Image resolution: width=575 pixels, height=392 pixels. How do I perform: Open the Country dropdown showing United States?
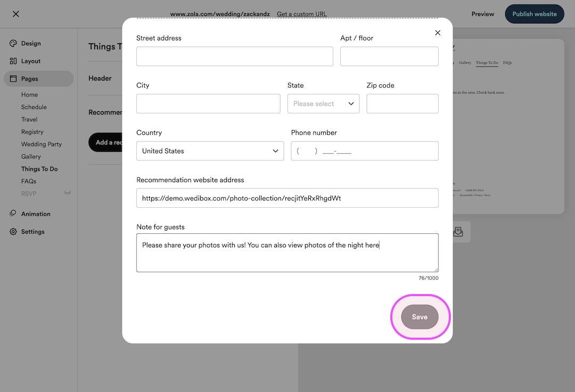click(x=210, y=151)
